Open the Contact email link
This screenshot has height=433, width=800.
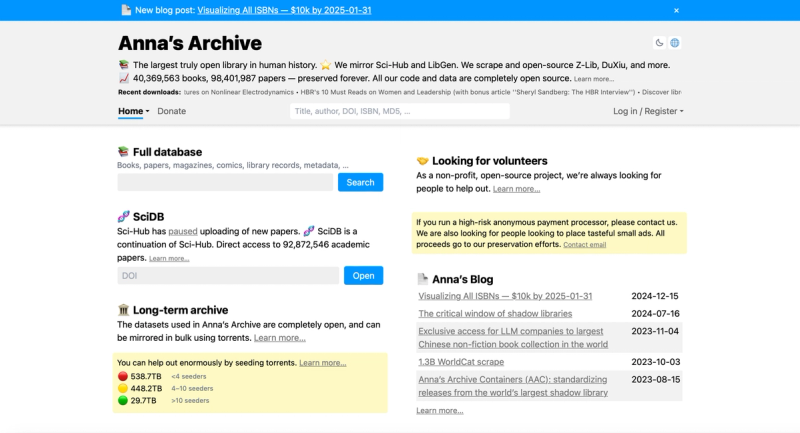tap(585, 245)
